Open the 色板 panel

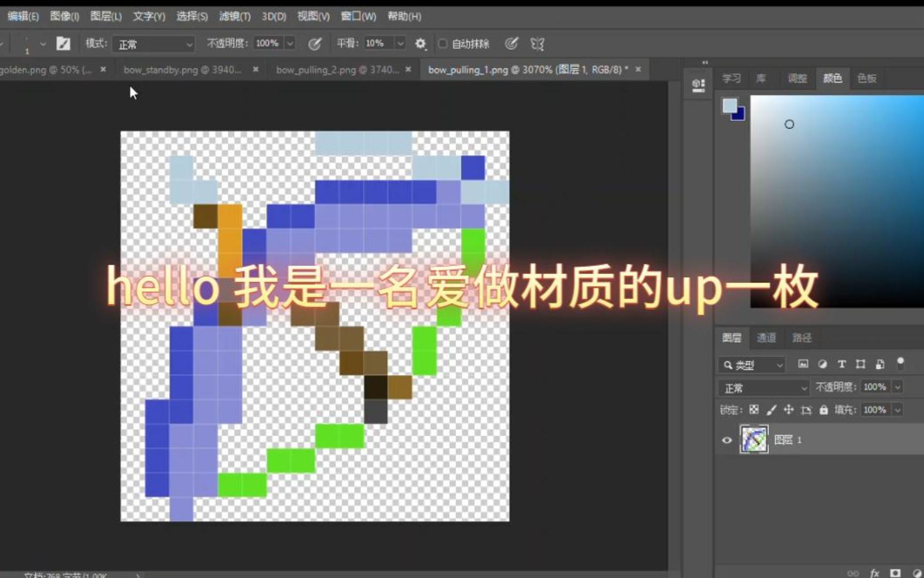click(x=866, y=78)
